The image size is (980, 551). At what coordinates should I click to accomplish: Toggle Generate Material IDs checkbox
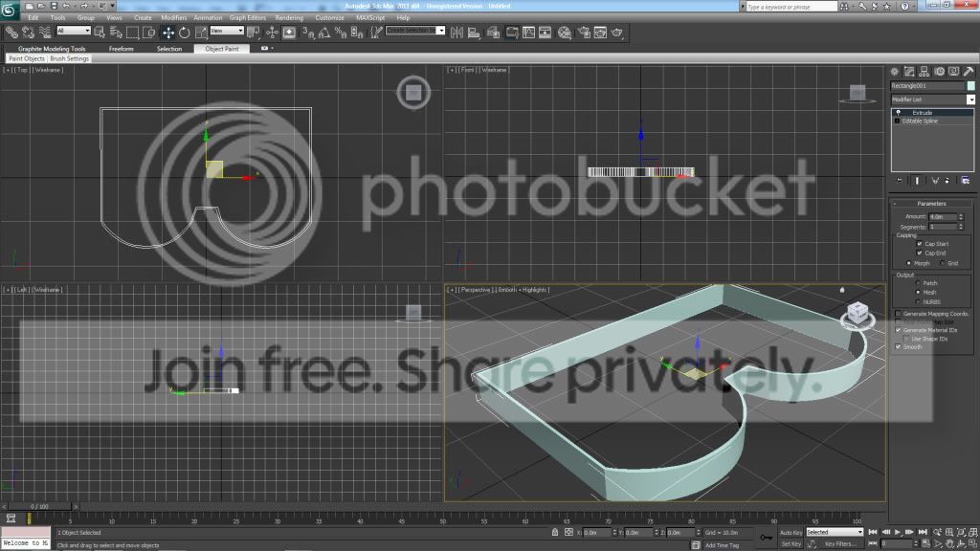click(898, 330)
